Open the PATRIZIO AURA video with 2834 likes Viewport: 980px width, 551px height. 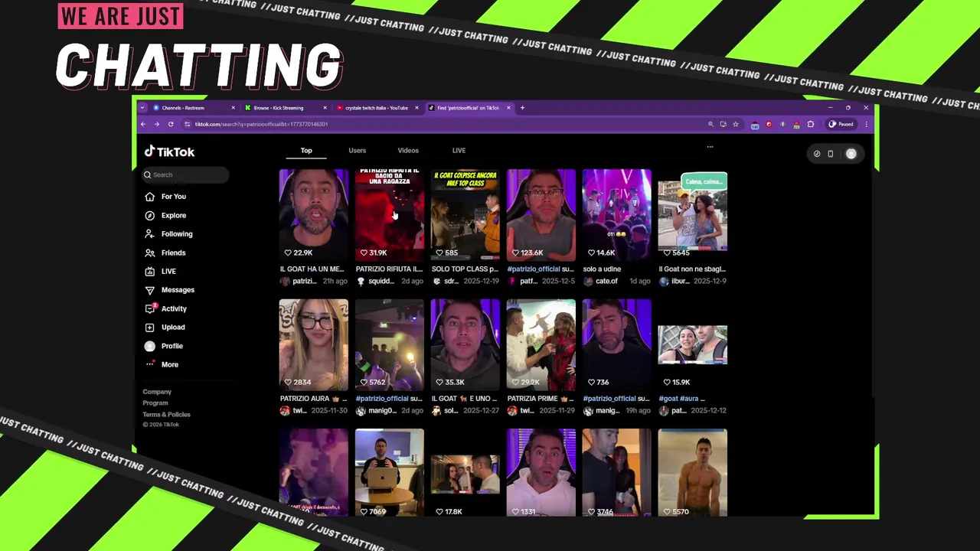(x=314, y=344)
